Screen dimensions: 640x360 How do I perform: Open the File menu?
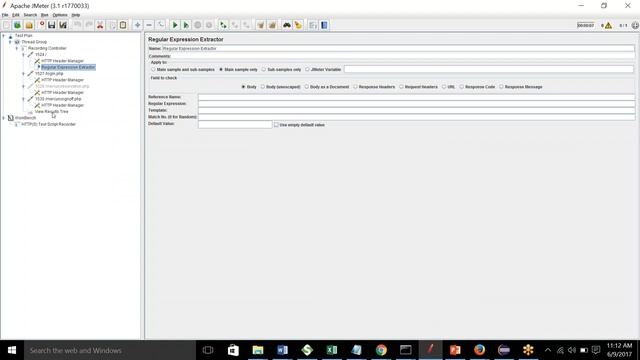tap(5, 15)
